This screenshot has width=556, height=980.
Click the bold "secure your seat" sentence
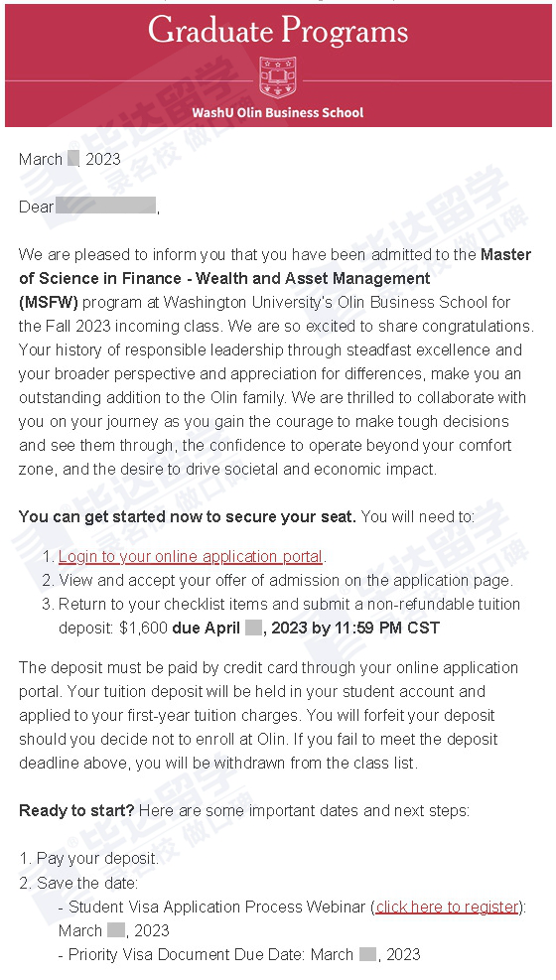(188, 517)
